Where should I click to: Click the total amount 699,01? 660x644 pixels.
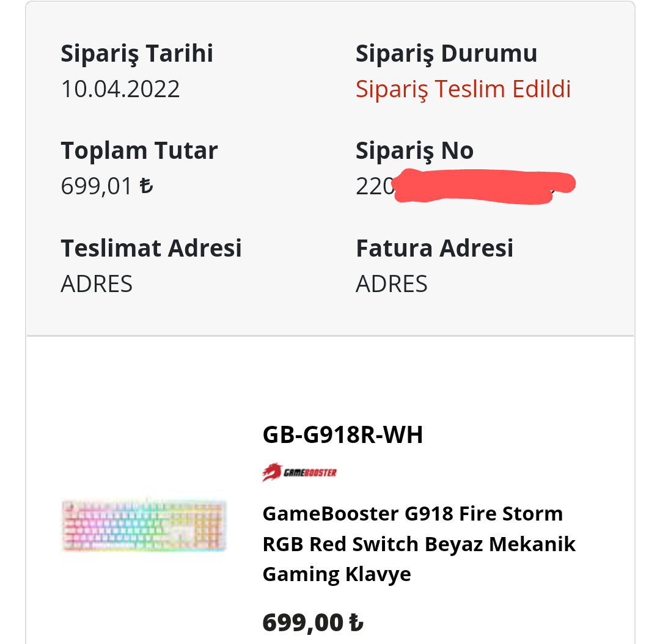point(97,186)
